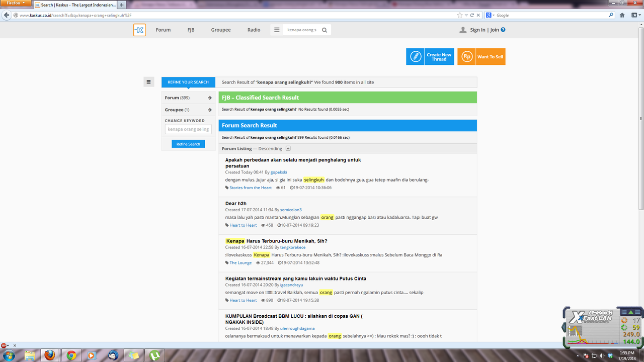Open the search engine dropdown next to Google icon
This screenshot has height=362, width=644.
[x=494, y=15]
